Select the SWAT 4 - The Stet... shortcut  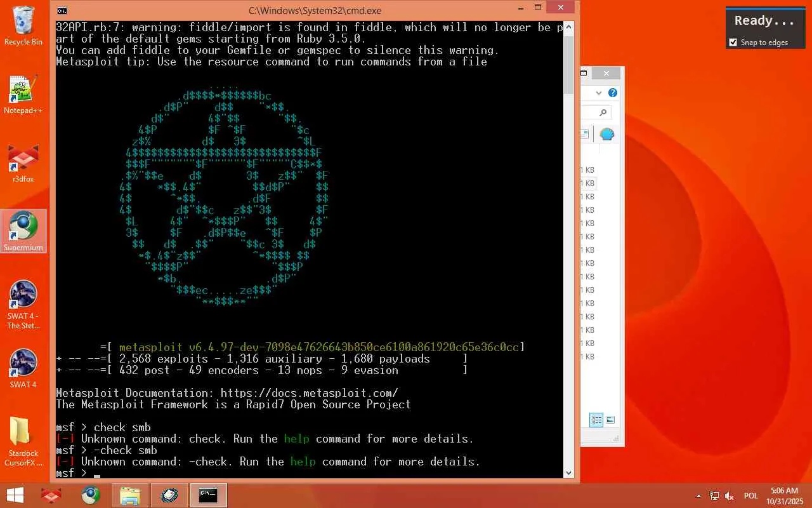coord(23,305)
